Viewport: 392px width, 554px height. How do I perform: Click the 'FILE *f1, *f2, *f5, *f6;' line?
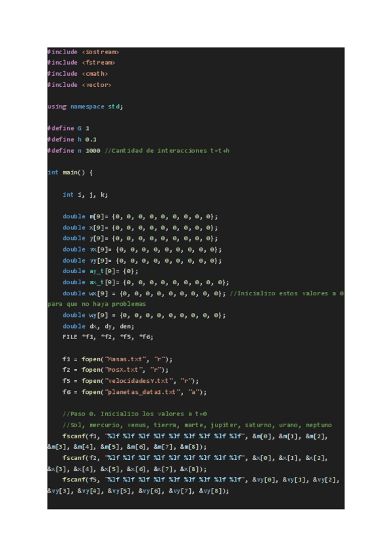pyautogui.click(x=108, y=337)
